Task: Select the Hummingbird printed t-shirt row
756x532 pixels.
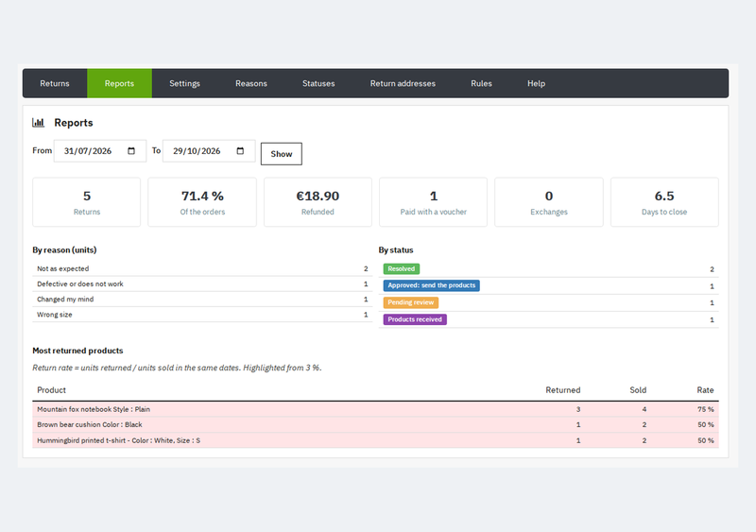Action: 375,440
